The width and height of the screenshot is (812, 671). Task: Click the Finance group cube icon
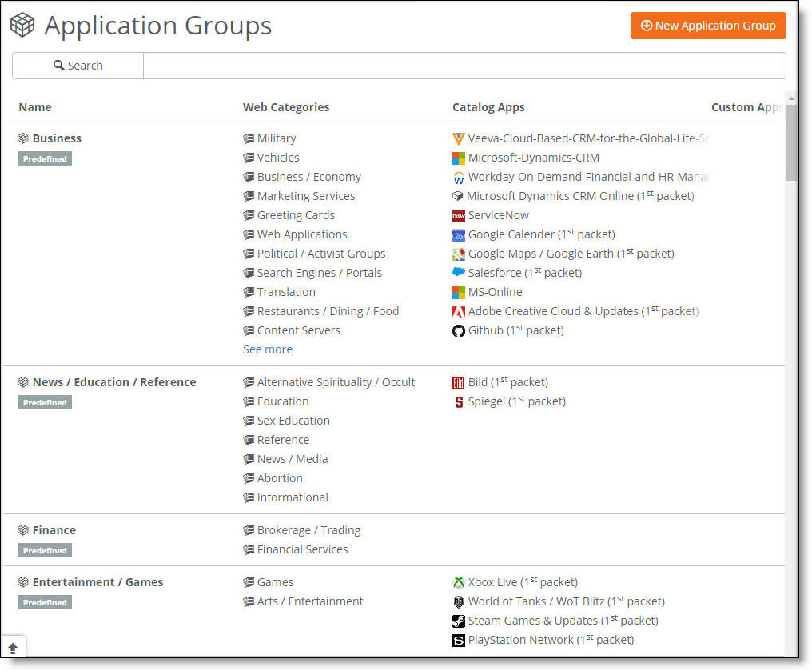pyautogui.click(x=23, y=530)
